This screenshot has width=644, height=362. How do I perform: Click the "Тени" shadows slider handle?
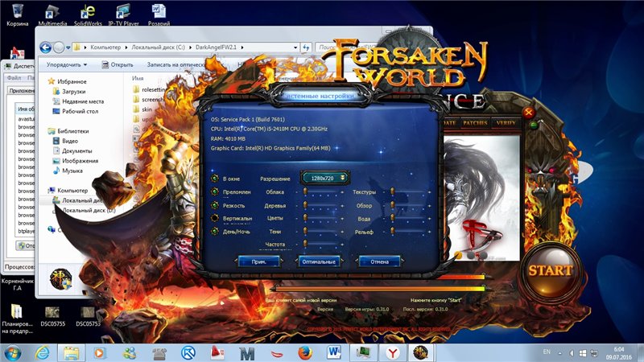[x=305, y=232]
